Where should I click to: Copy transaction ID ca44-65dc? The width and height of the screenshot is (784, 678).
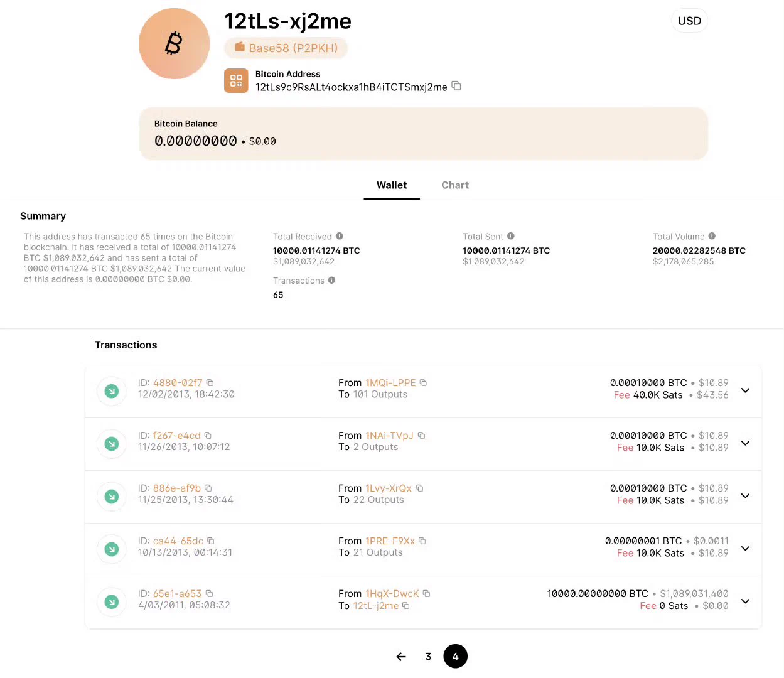(x=211, y=541)
